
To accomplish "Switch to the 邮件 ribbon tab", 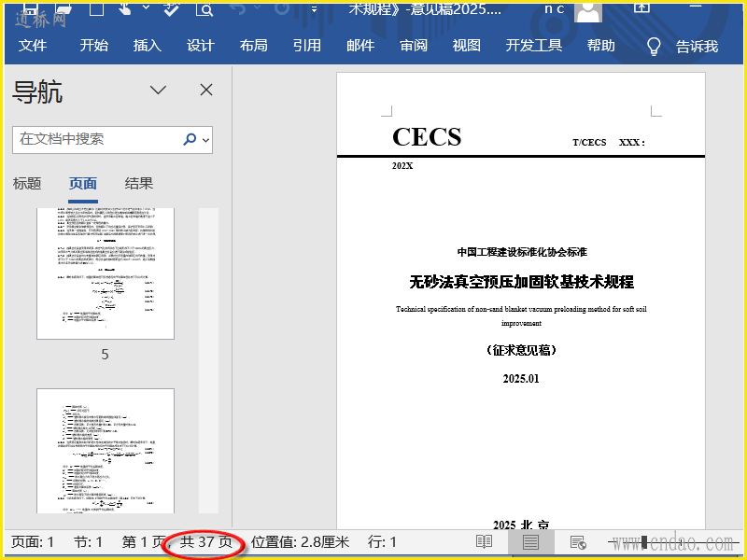I will point(360,46).
